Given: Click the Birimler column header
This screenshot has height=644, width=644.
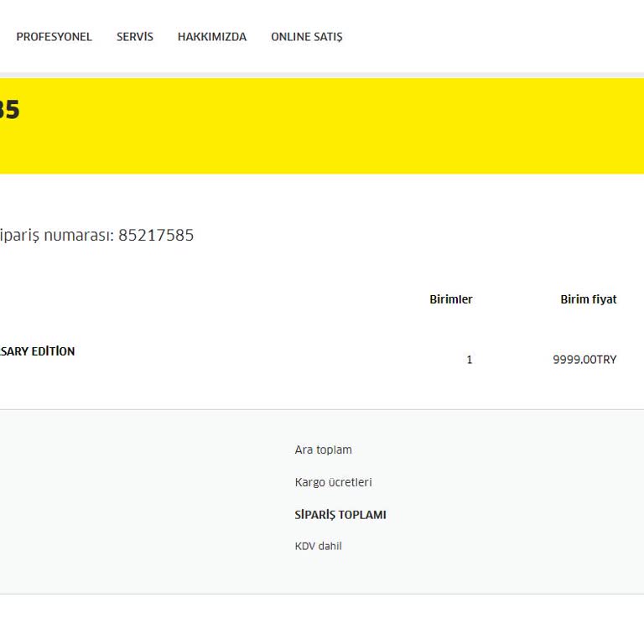Looking at the screenshot, I should coord(451,299).
